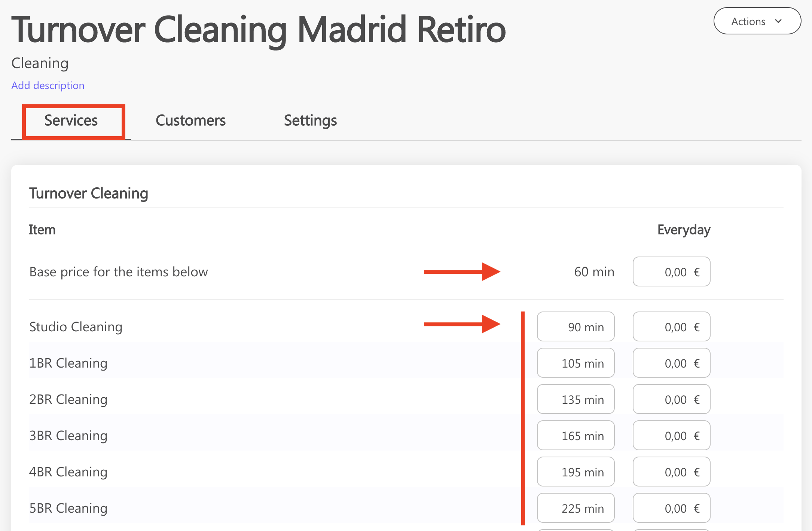The width and height of the screenshot is (812, 531).
Task: Select the '60 min' base duration text
Action: click(x=594, y=272)
